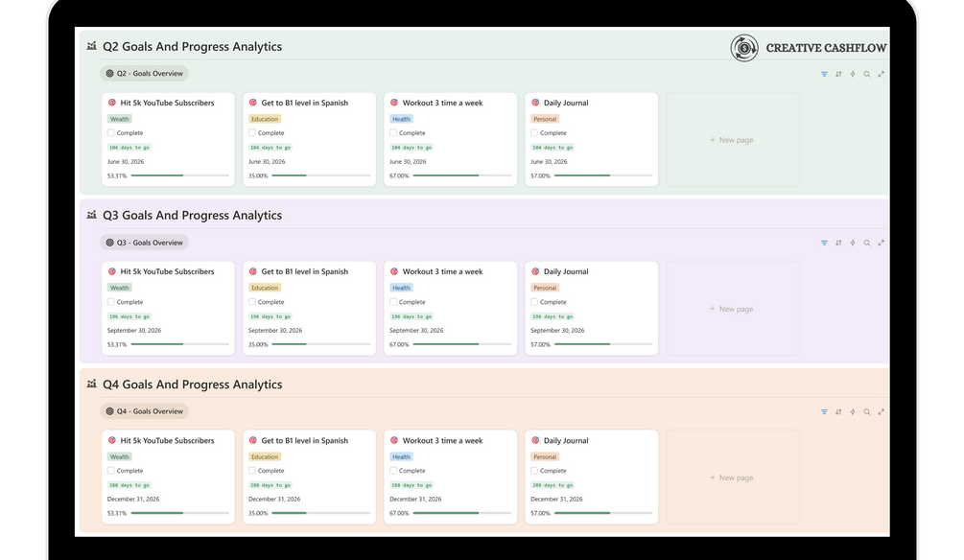This screenshot has width=964, height=560.
Task: Click the search icon in Q3 section
Action: pyautogui.click(x=867, y=243)
